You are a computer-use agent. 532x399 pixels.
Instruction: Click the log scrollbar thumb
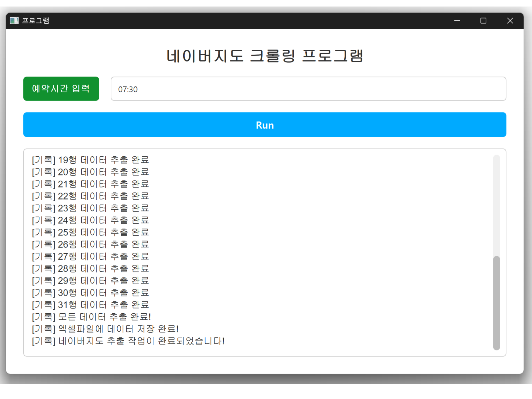496,303
